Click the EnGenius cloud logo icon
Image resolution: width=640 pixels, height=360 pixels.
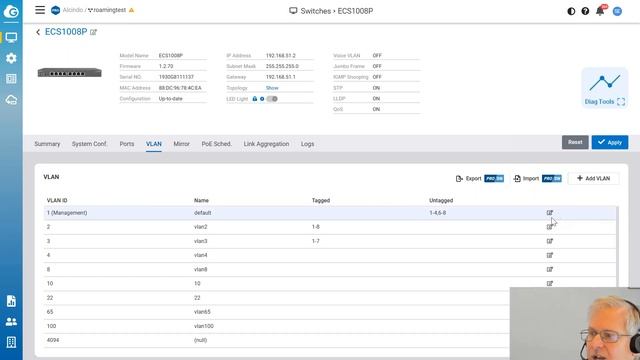click(x=11, y=12)
